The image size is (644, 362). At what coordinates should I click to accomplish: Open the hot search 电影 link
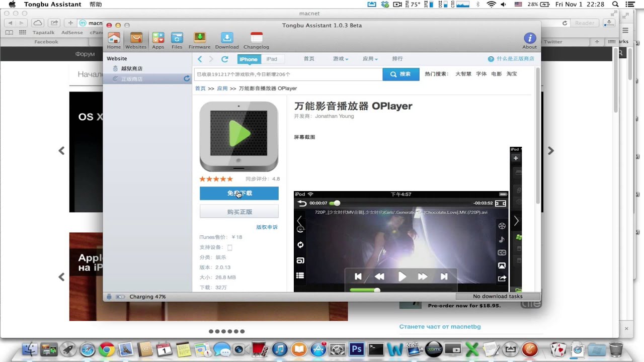(x=497, y=74)
